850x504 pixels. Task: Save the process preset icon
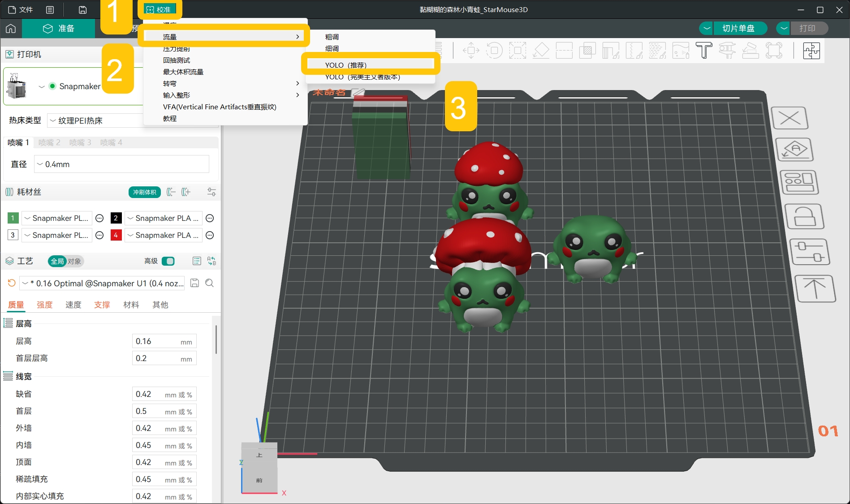coord(194,283)
